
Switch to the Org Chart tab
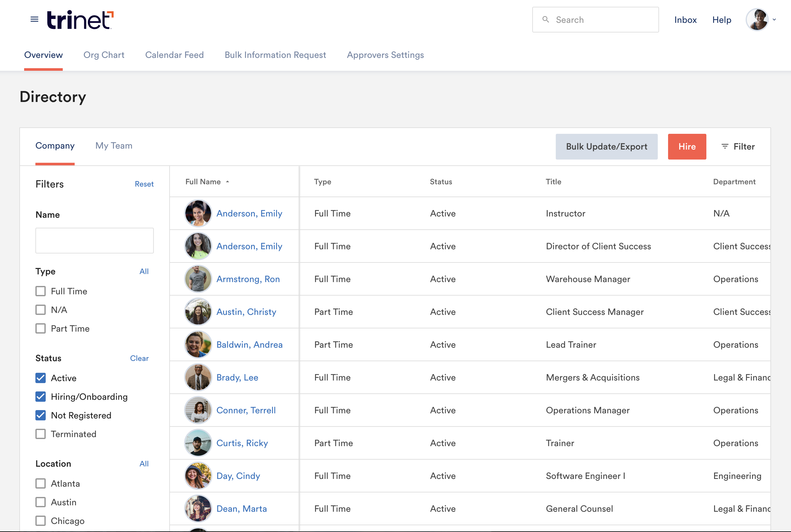click(x=104, y=55)
